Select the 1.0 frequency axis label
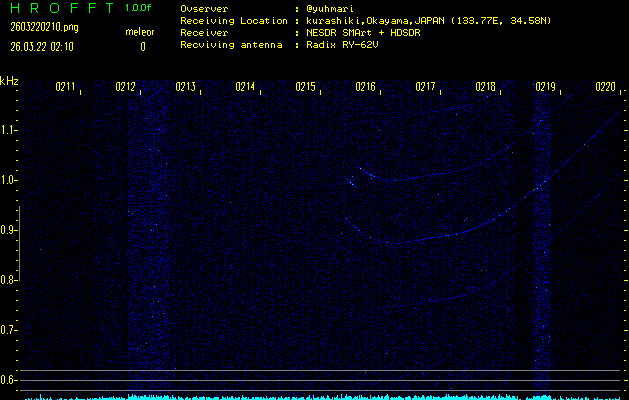 (10, 180)
